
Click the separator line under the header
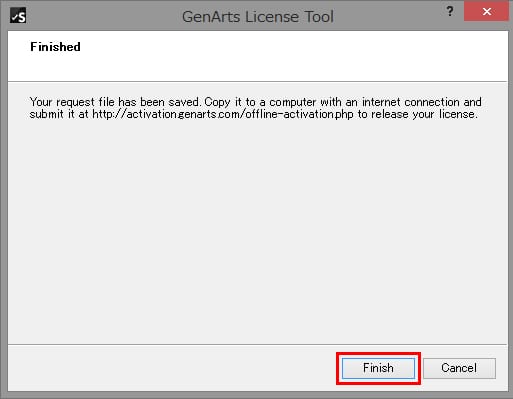coord(257,81)
